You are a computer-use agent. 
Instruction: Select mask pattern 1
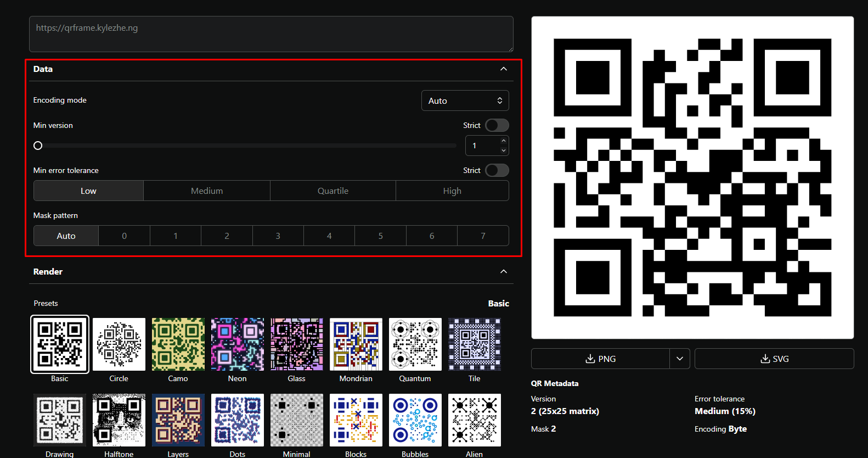click(x=176, y=236)
